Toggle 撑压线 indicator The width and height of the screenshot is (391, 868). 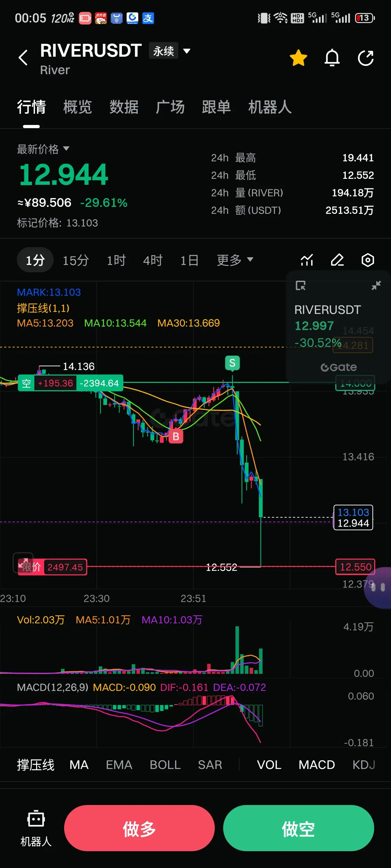(x=36, y=765)
